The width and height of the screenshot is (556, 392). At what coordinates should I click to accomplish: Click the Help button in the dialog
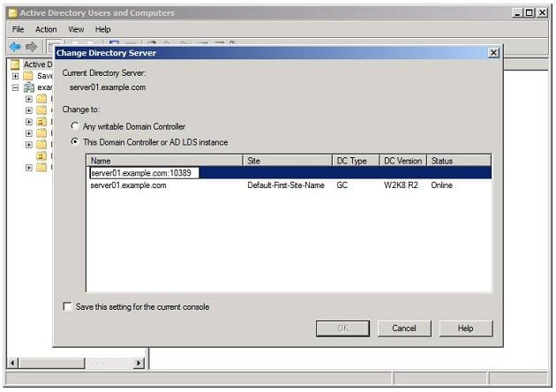466,328
